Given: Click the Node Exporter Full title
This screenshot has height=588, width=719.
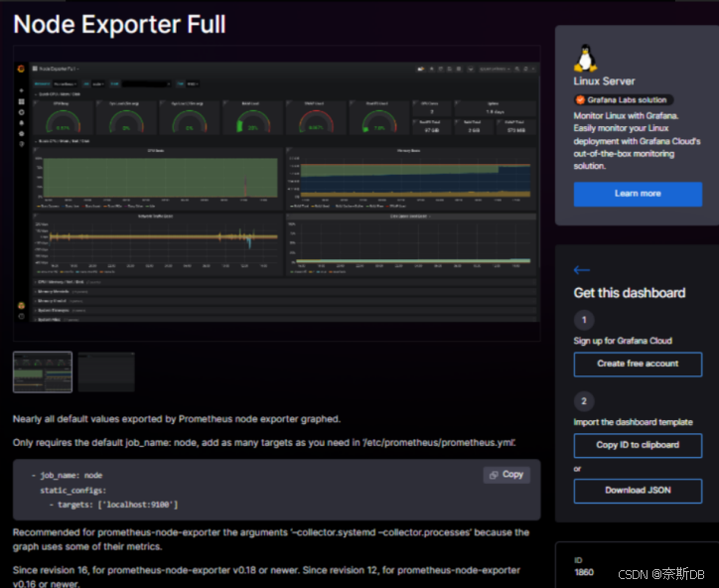Looking at the screenshot, I should 120,24.
